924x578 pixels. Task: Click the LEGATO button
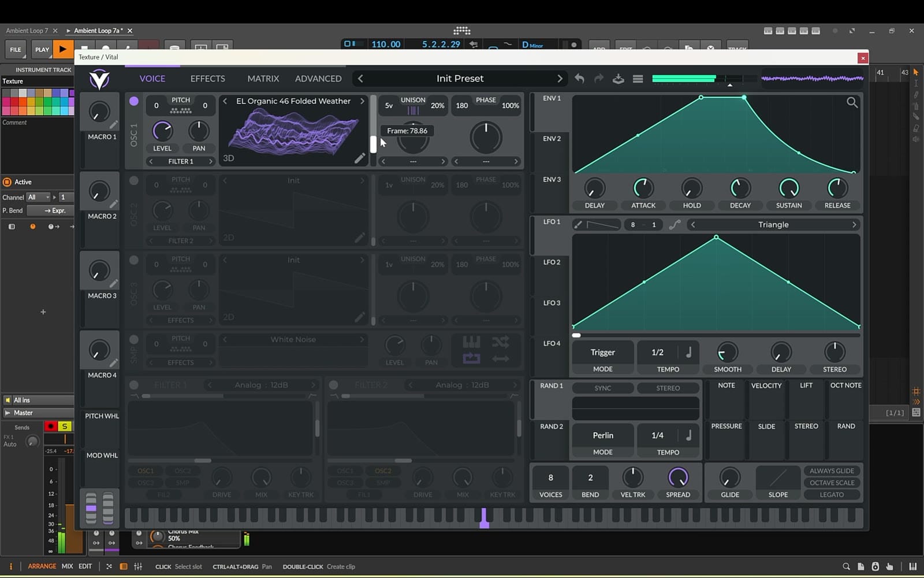coord(832,495)
